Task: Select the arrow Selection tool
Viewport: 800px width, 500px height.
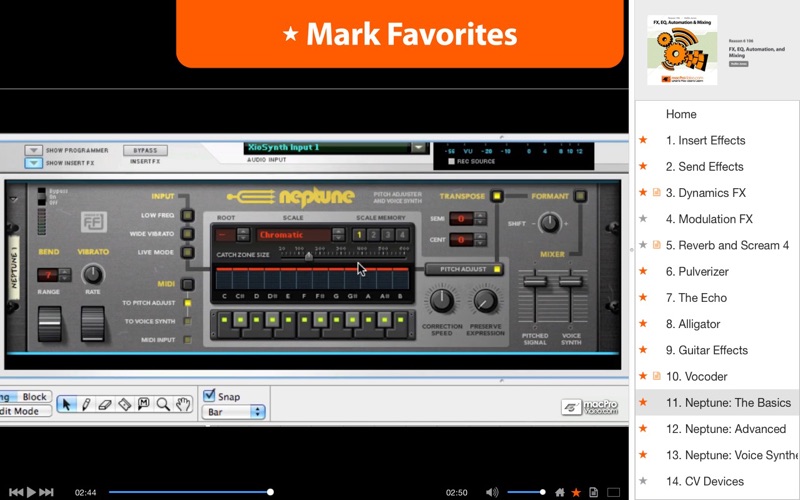Action: (x=66, y=404)
